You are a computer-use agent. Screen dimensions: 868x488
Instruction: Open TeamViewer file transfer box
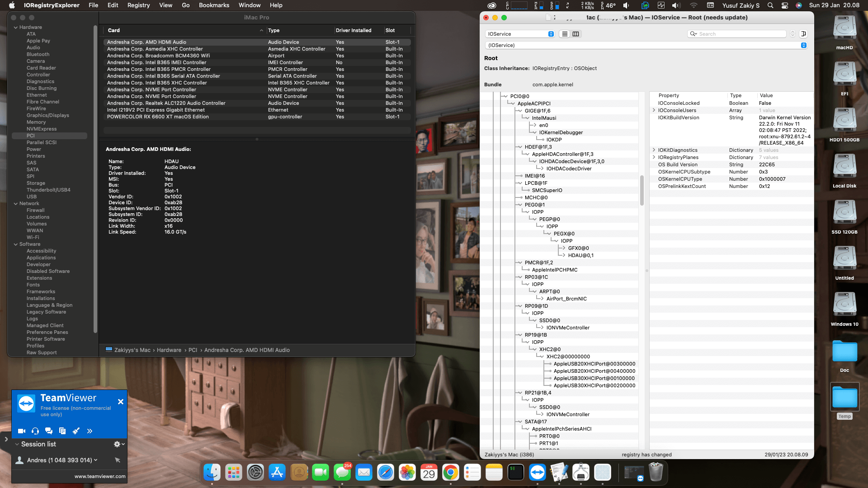(62, 431)
